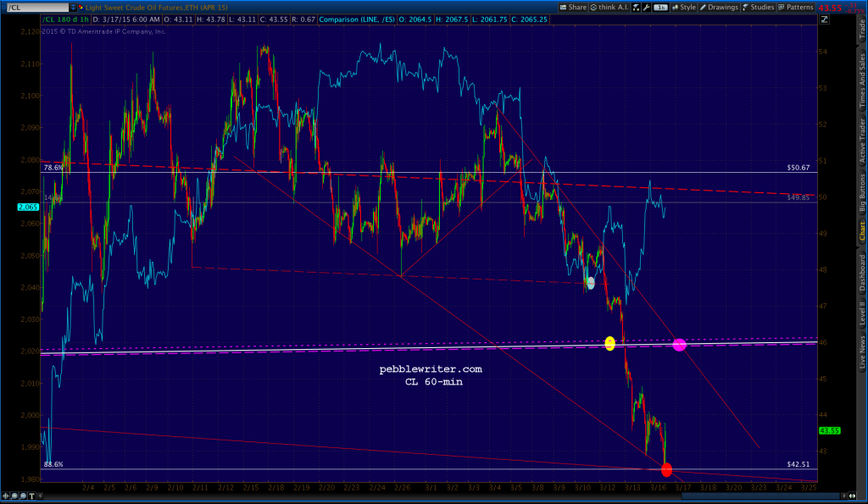Viewport: 868px width, 504px height.
Task: Click the 'O: 2064.5' comparison readout
Action: coord(415,19)
